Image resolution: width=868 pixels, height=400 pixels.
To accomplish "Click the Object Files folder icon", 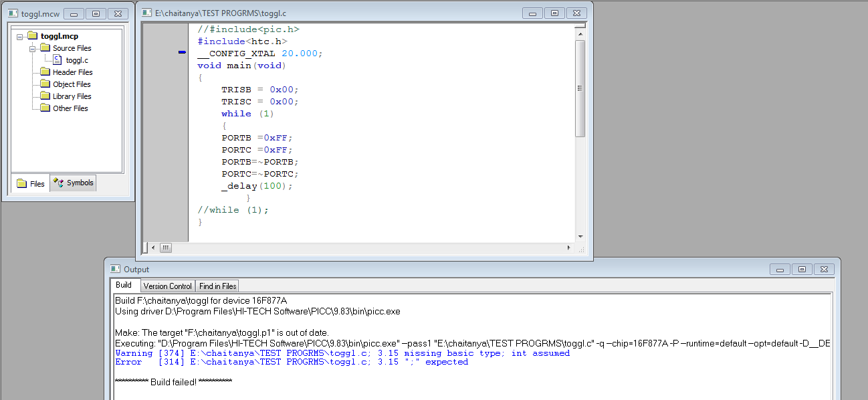I will coord(45,84).
